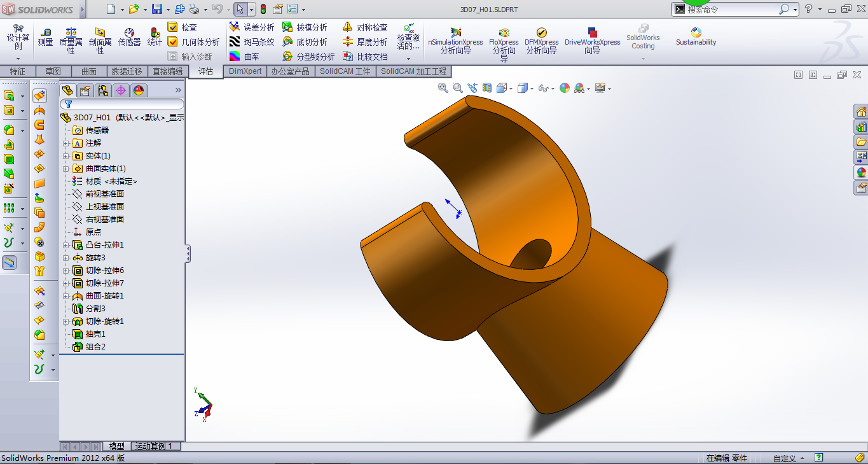The height and width of the screenshot is (464, 868).
Task: Select the 抽壳1 shell feature
Action: (x=88, y=334)
